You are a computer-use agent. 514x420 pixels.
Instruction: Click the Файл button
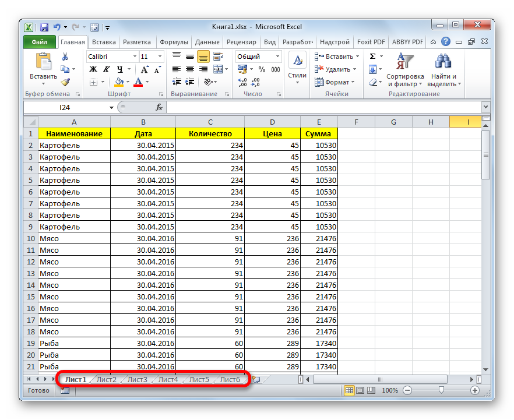[40, 42]
